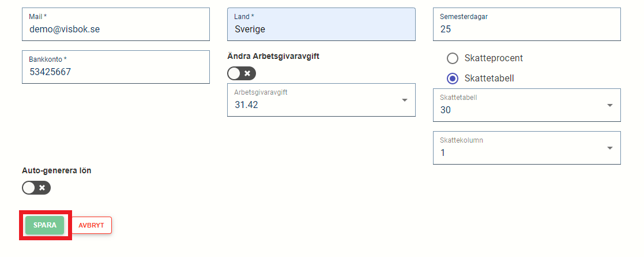
Task: Enable the Auto-generera lön switch
Action: click(36, 188)
